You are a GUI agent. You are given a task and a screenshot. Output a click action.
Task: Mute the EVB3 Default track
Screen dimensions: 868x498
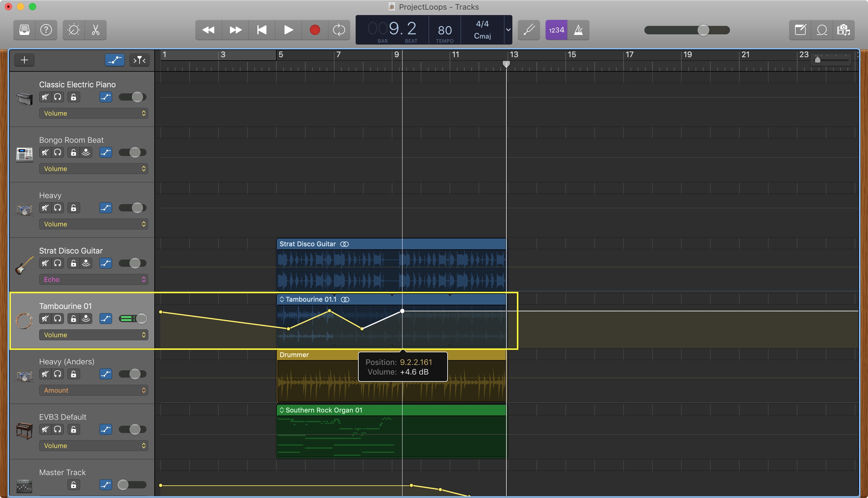pyautogui.click(x=45, y=430)
